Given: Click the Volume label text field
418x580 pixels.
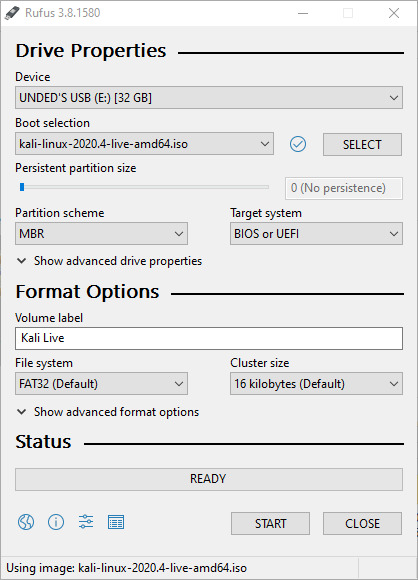Looking at the screenshot, I should 209,338.
